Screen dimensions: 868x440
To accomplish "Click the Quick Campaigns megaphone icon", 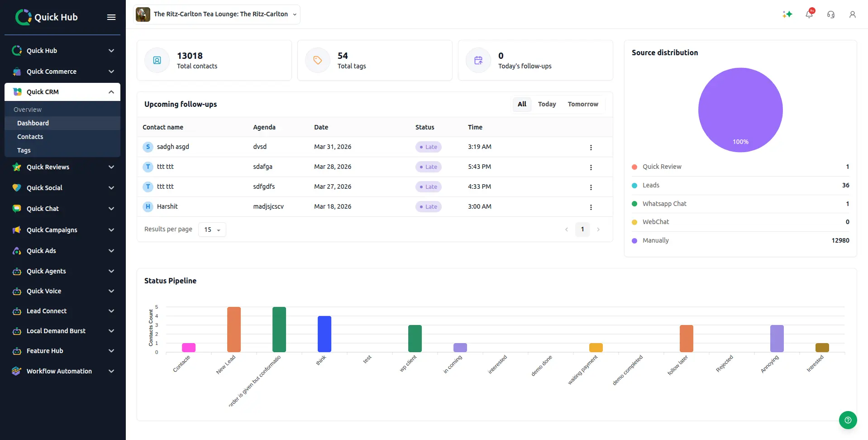I will click(17, 230).
